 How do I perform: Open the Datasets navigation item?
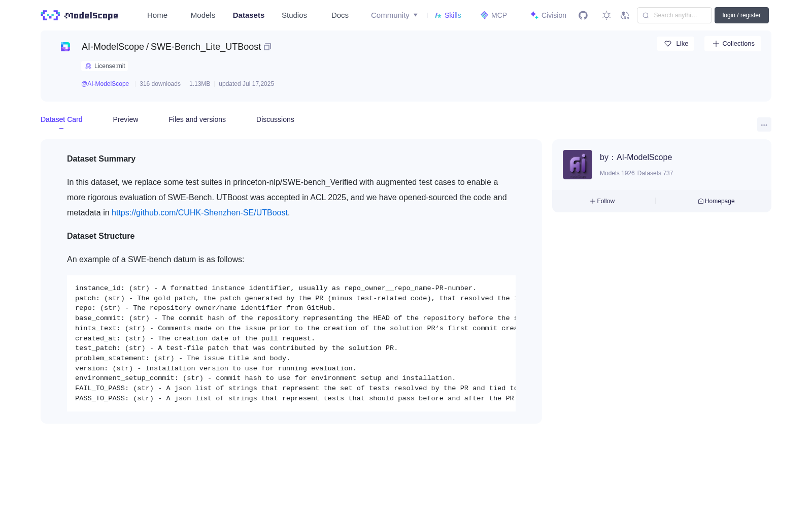[x=249, y=15]
